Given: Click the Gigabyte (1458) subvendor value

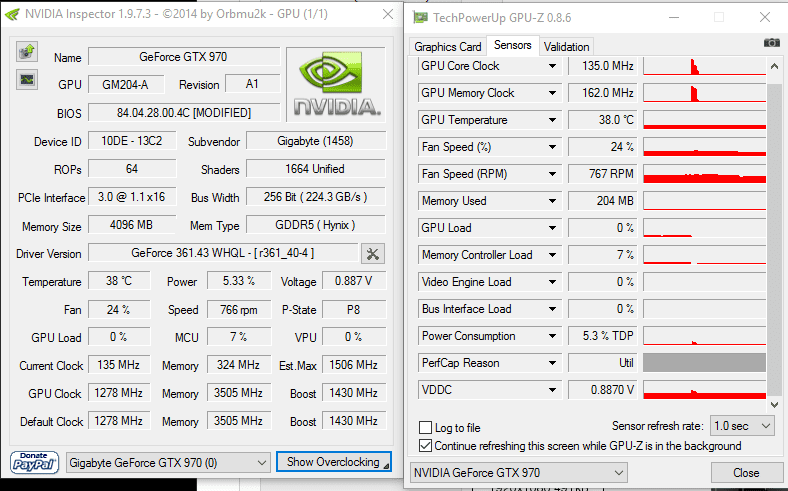Looking at the screenshot, I should point(316,141).
